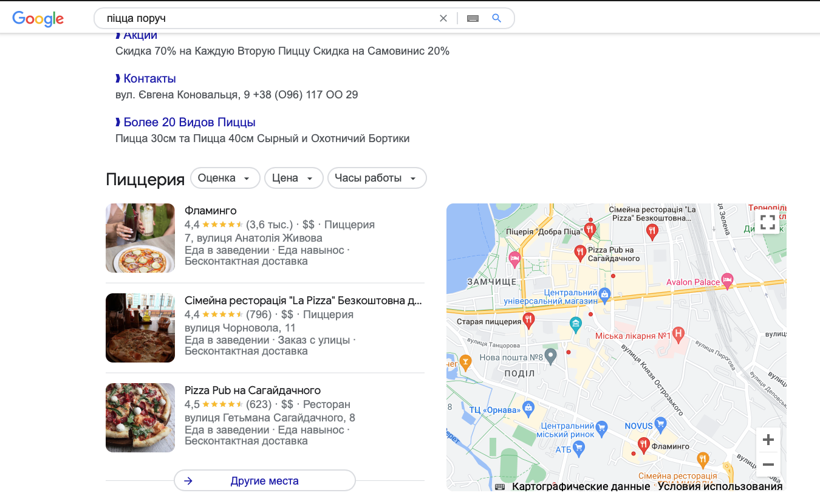Click Картографические данные on the map
820x504 pixels.
coord(581,486)
